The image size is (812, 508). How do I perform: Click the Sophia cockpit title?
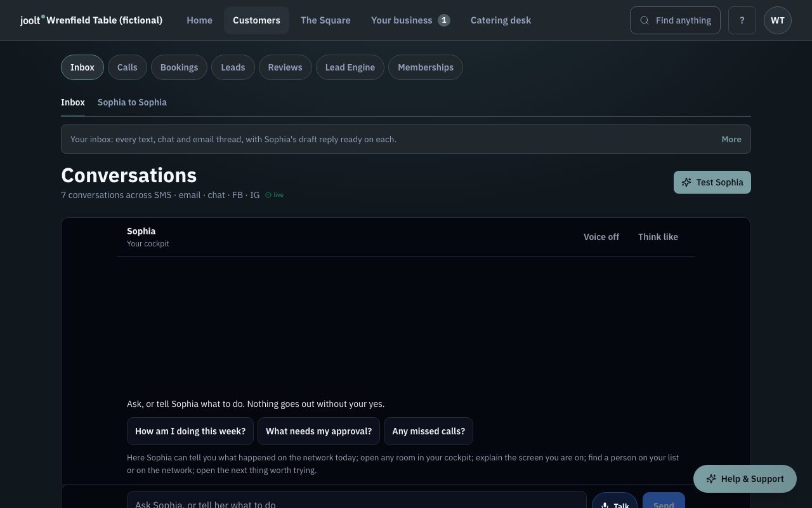[x=141, y=231]
